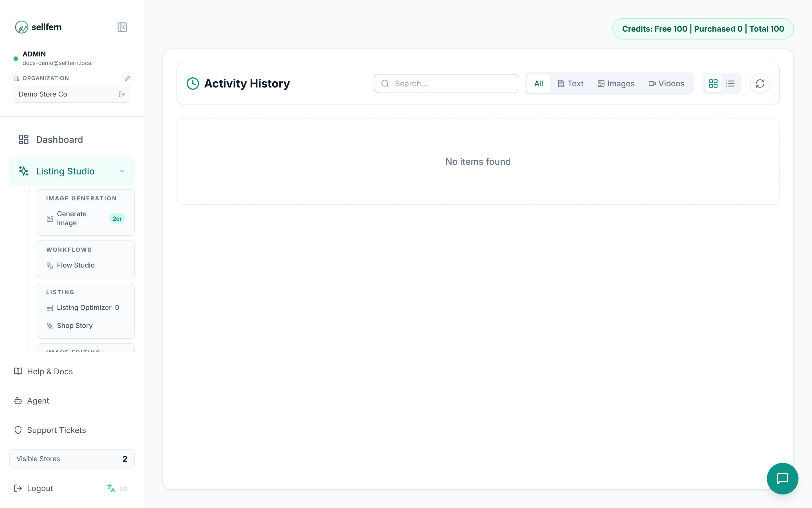Change language translate icon

[x=111, y=489]
